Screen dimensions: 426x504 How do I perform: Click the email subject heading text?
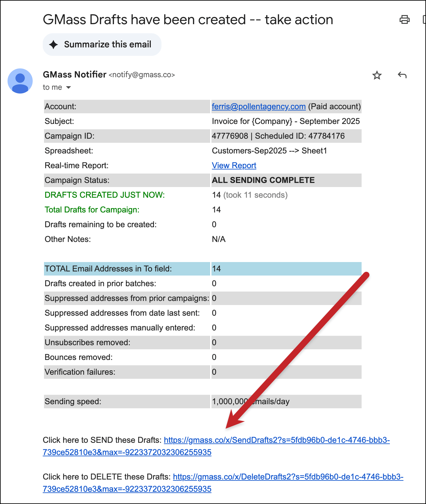(188, 20)
